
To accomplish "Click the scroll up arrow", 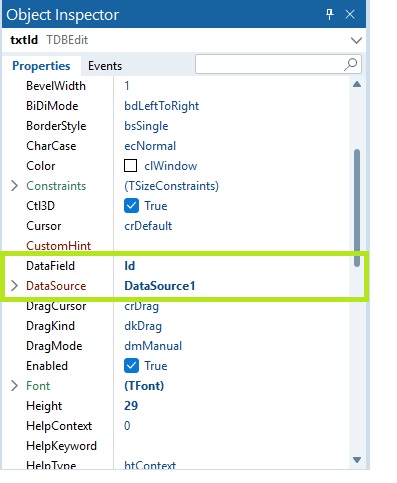I will 357,84.
